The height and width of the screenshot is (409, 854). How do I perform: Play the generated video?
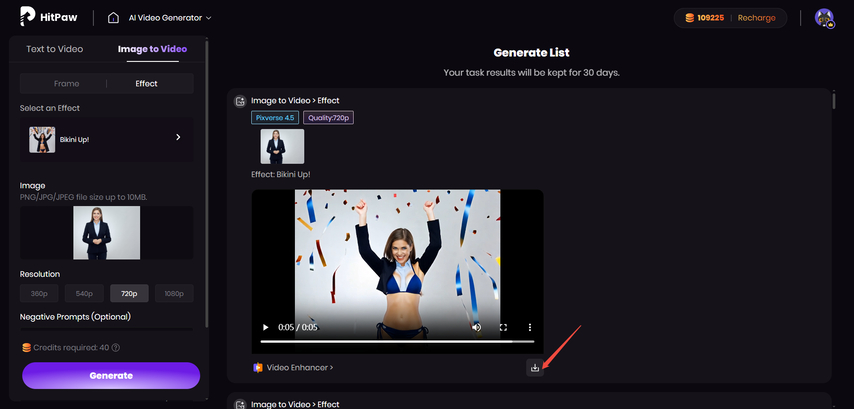[266, 327]
